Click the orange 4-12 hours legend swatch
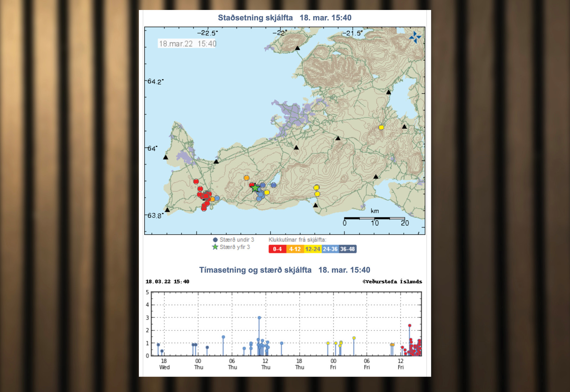570x392 pixels. coord(295,249)
